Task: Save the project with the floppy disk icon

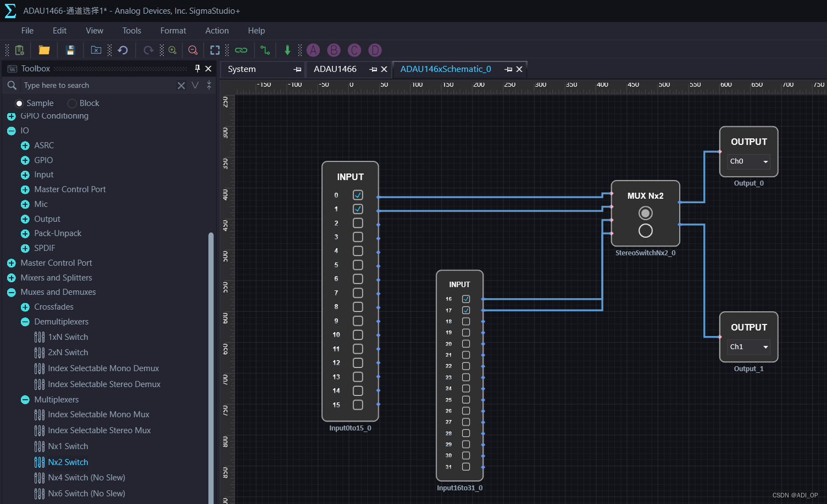Action: [x=70, y=51]
